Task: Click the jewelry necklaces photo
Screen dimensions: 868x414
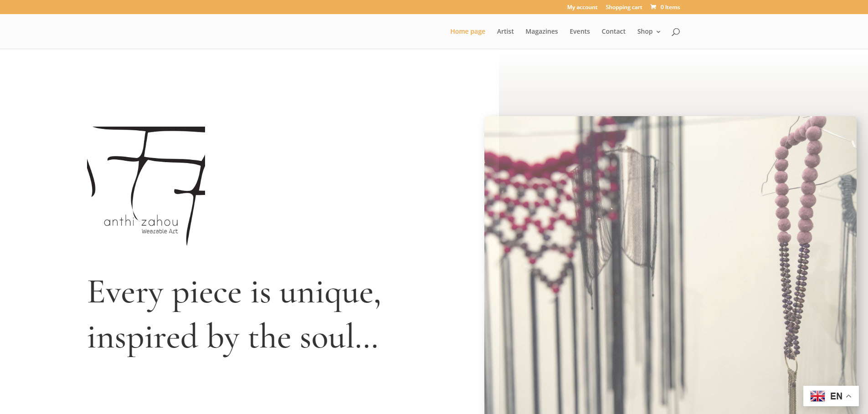Action: pos(670,265)
